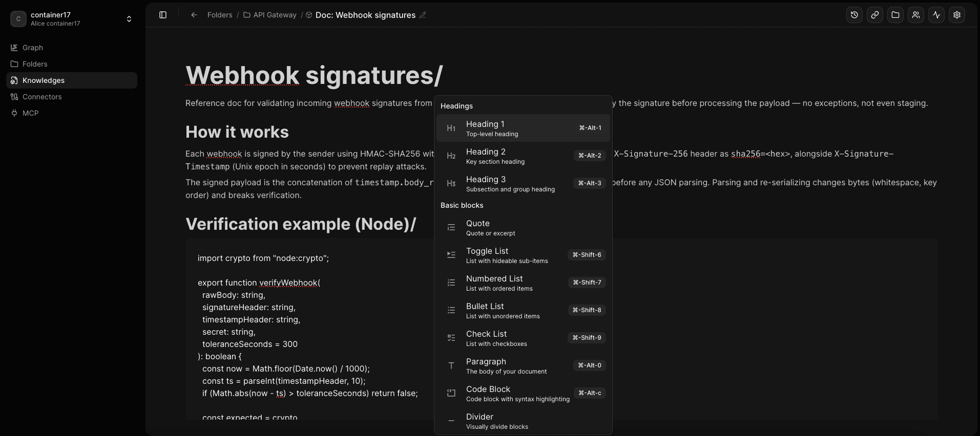Click the toleranceSeconds = 300 code line
Image resolution: width=980 pixels, height=436 pixels.
tap(250, 344)
